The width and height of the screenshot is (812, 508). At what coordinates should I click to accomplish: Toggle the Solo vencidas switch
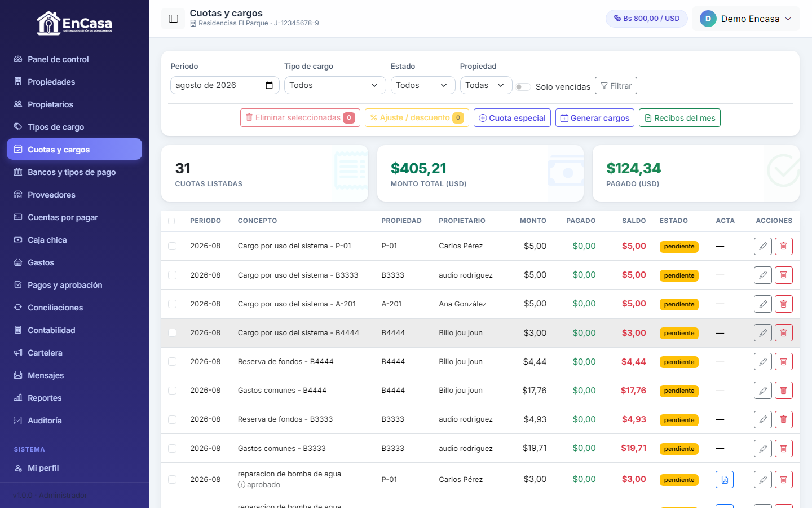tap(523, 86)
